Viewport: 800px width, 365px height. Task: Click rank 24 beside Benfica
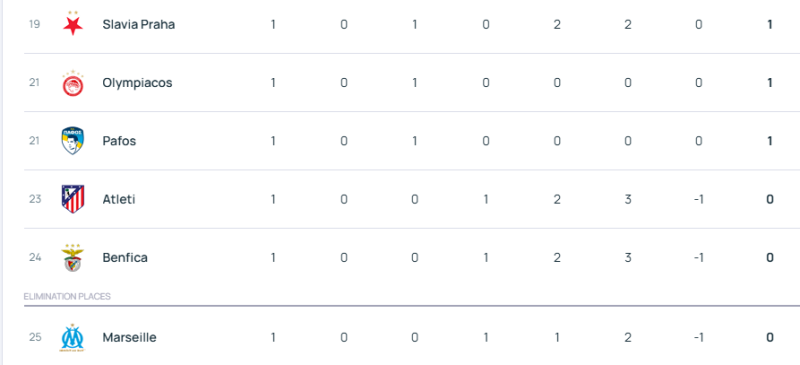click(x=35, y=257)
